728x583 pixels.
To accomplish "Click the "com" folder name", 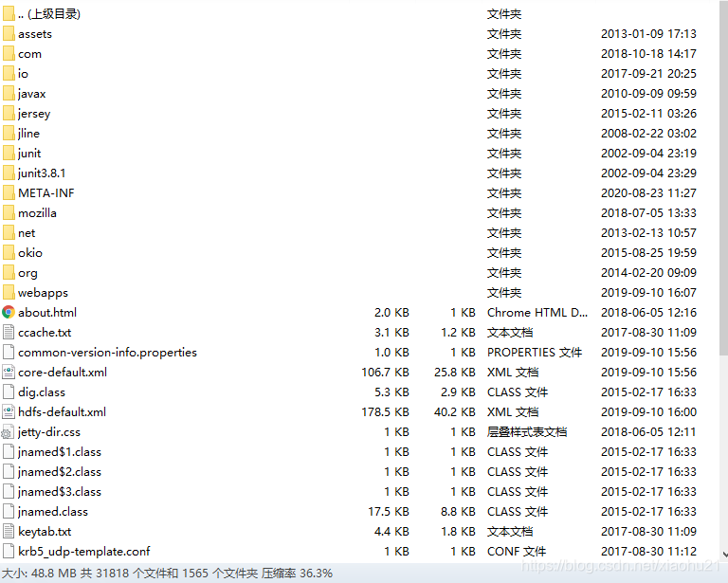I will tap(29, 54).
